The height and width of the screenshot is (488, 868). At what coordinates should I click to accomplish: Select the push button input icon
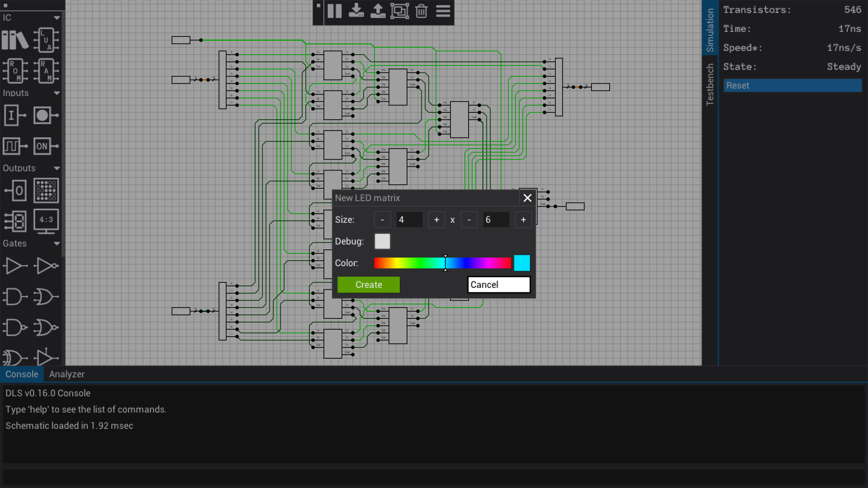46,115
